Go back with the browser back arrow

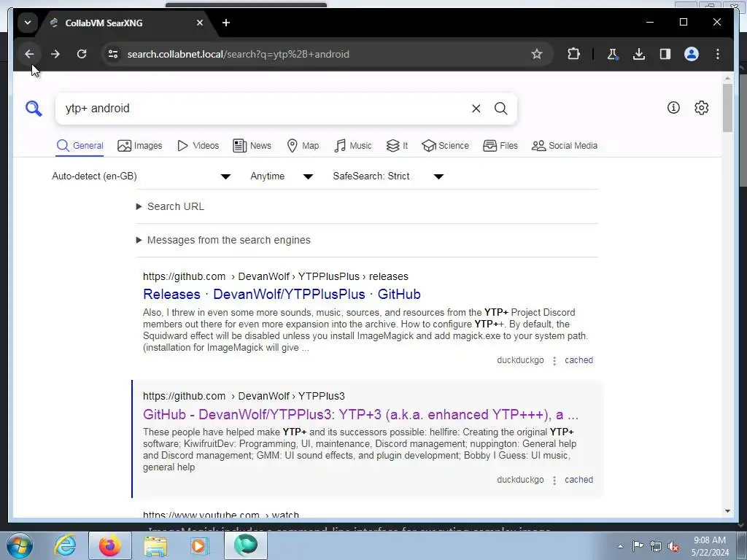point(29,54)
